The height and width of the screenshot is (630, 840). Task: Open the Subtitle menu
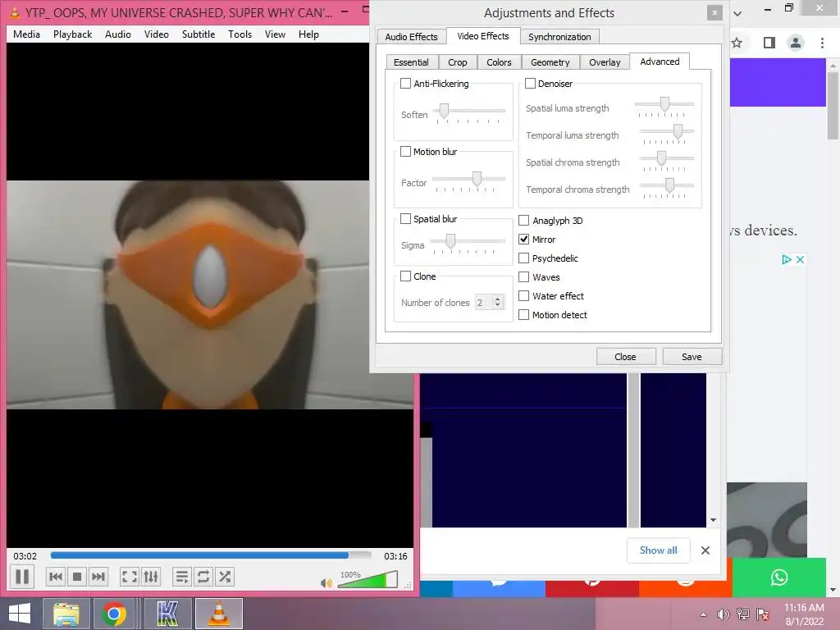199,34
